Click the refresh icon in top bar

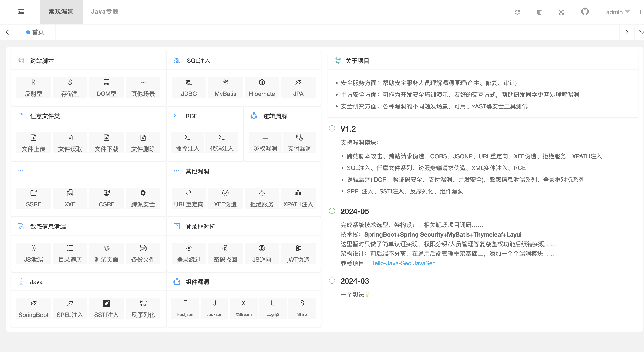517,12
